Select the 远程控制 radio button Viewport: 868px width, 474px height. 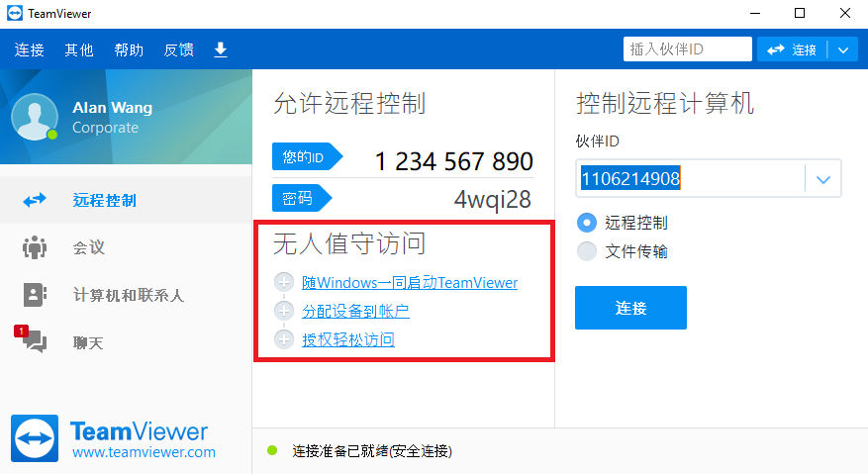[587, 223]
